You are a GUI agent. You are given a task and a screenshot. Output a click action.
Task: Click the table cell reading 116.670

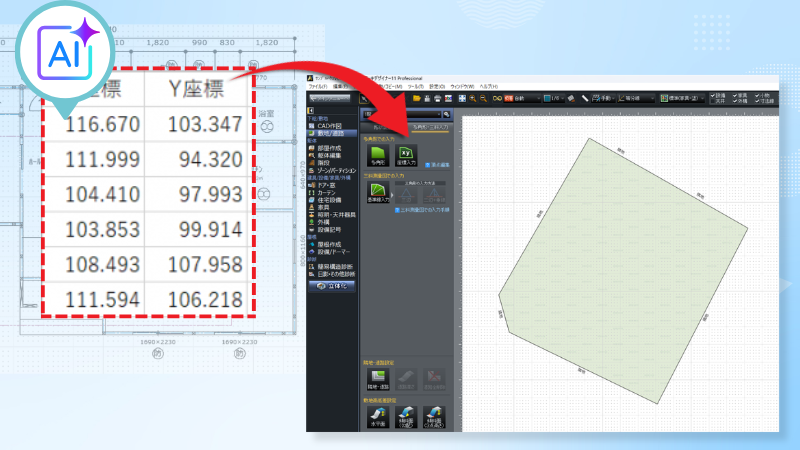[x=102, y=124]
